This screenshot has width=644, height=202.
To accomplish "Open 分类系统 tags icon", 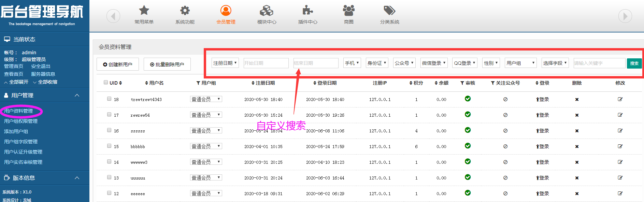I will coord(389,11).
